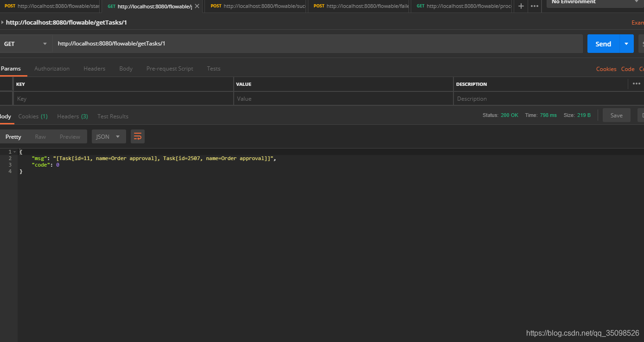
Task: Switch response view to Pretty
Action: pos(13,136)
